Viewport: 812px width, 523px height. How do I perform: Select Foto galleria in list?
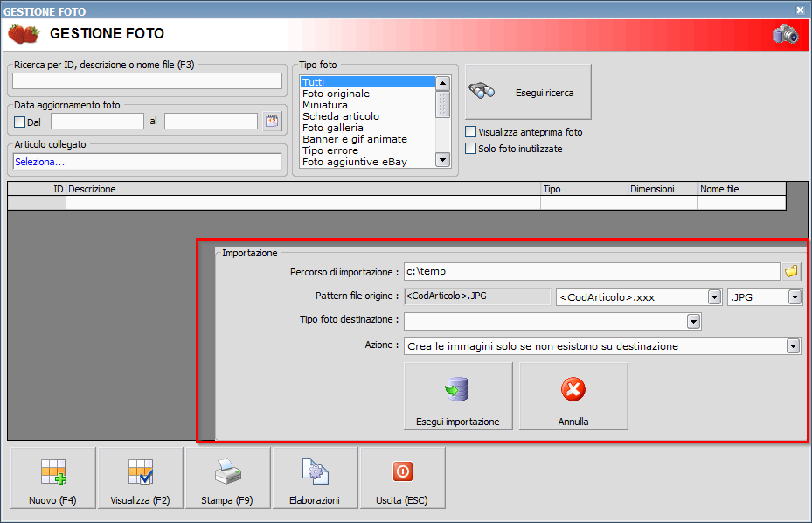pyautogui.click(x=368, y=128)
